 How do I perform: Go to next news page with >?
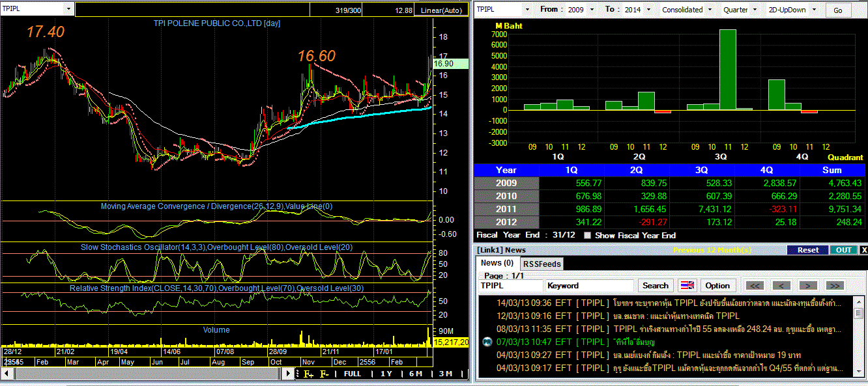tap(808, 286)
